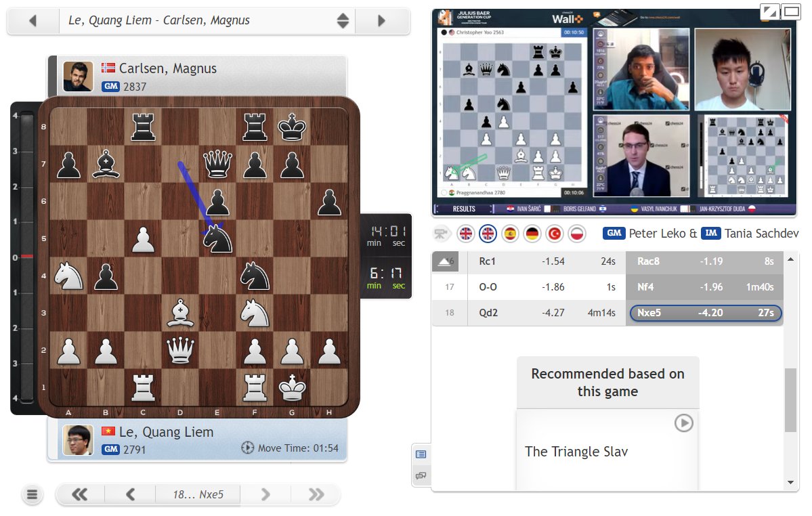Go to White's move Qd2

click(488, 313)
